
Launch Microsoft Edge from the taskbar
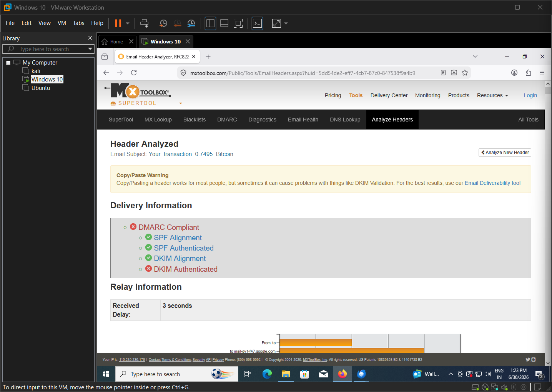(x=267, y=374)
